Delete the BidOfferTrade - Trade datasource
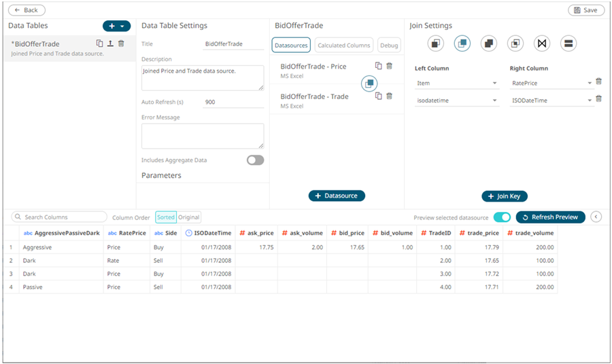This screenshot has width=612, height=364. point(389,96)
